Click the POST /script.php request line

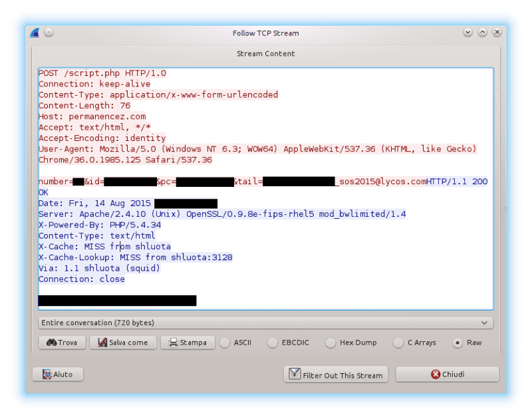pos(102,73)
